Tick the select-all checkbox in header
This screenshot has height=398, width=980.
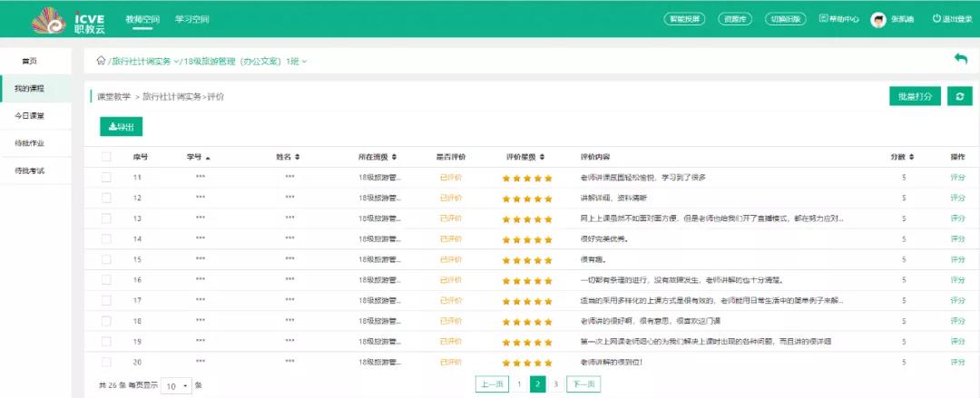click(106, 157)
